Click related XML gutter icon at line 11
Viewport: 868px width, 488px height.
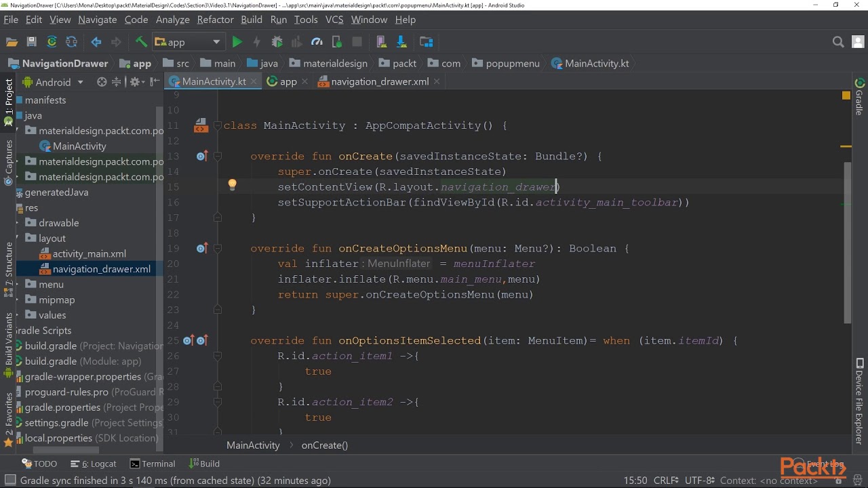[200, 125]
